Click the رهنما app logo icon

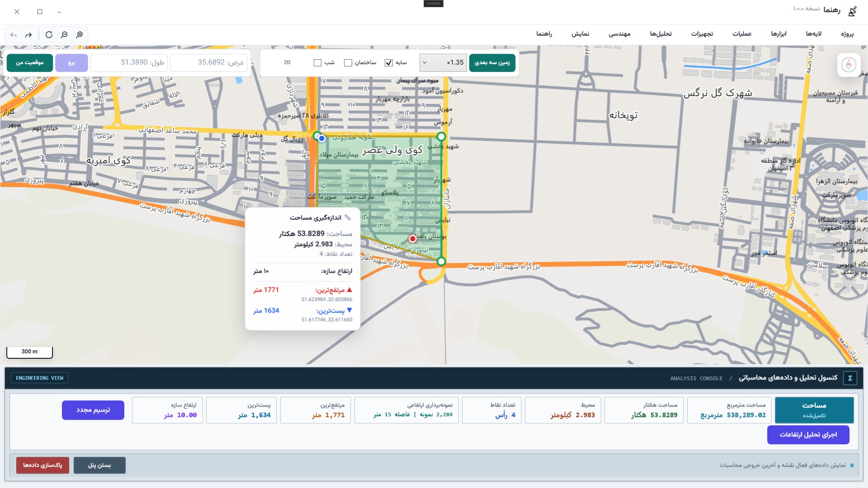pyautogui.click(x=853, y=11)
